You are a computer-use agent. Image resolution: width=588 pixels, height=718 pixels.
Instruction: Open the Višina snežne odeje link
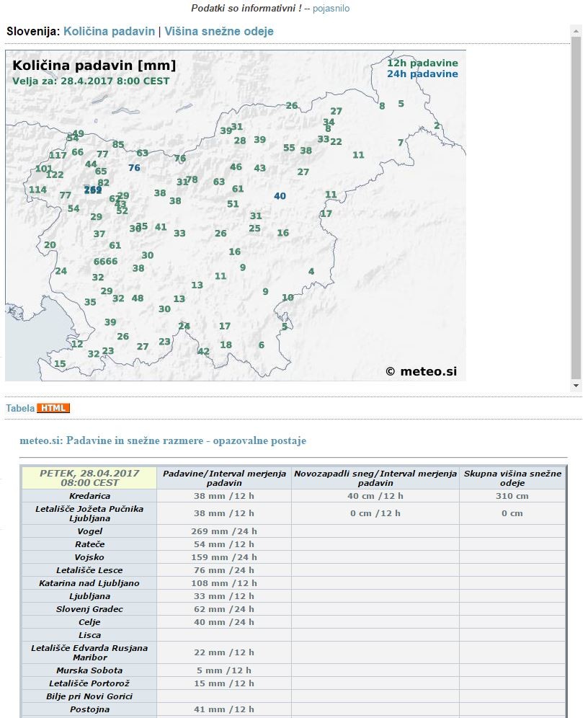point(219,31)
